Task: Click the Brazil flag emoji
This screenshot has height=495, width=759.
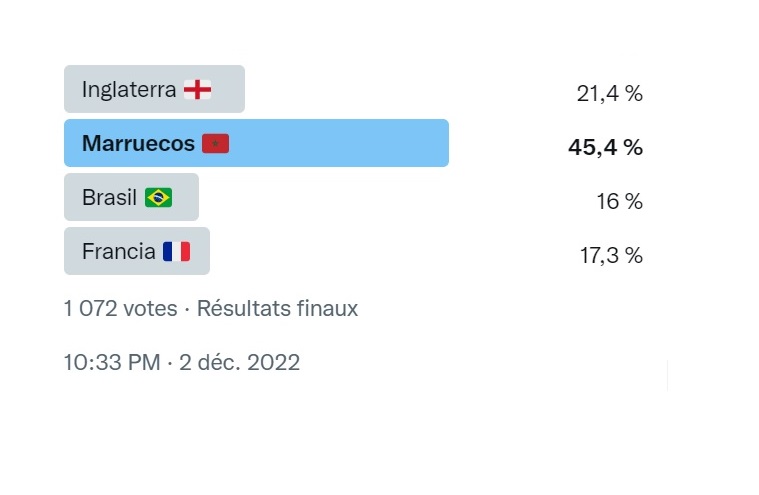Action: (x=158, y=198)
